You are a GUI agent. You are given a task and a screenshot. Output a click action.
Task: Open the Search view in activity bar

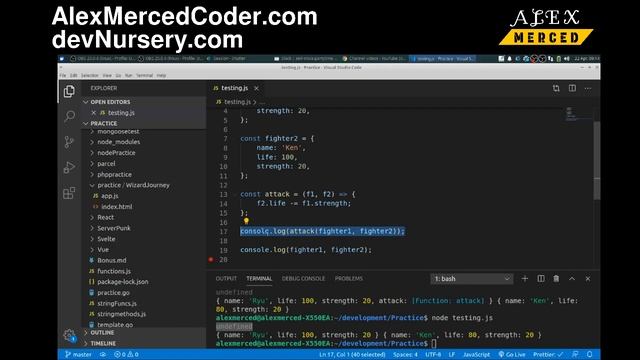tap(69, 116)
